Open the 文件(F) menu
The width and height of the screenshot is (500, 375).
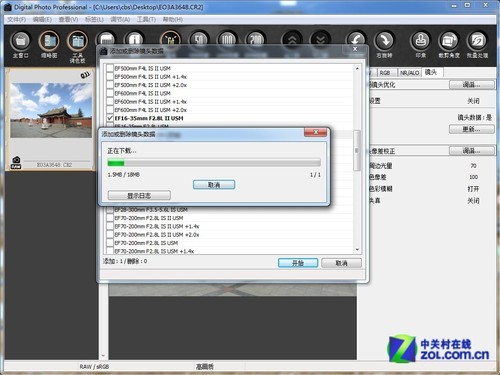16,19
